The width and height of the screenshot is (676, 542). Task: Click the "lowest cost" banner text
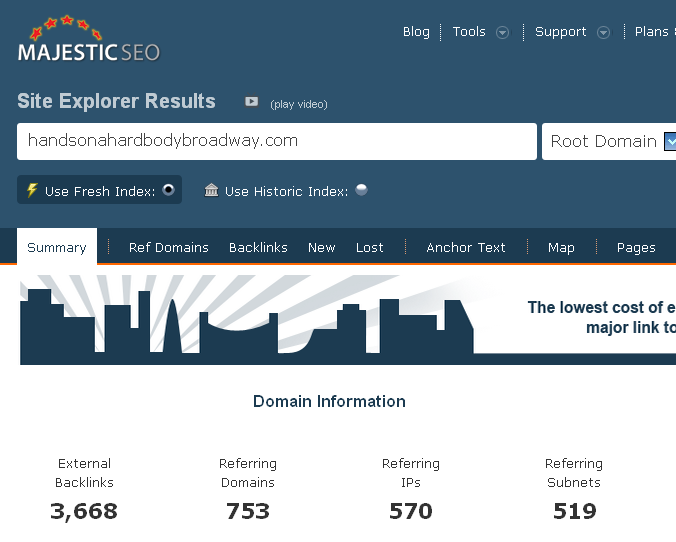pos(602,317)
